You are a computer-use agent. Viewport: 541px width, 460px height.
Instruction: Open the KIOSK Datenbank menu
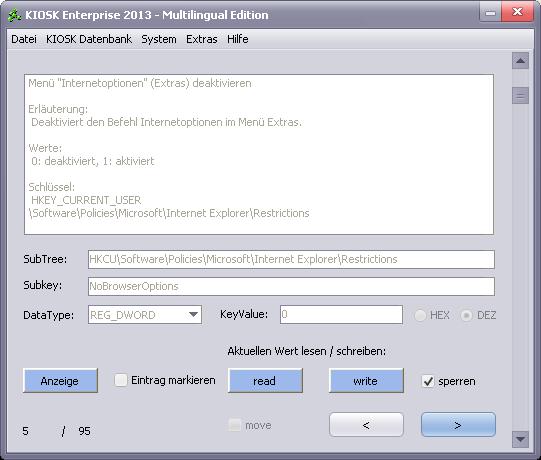(89, 39)
